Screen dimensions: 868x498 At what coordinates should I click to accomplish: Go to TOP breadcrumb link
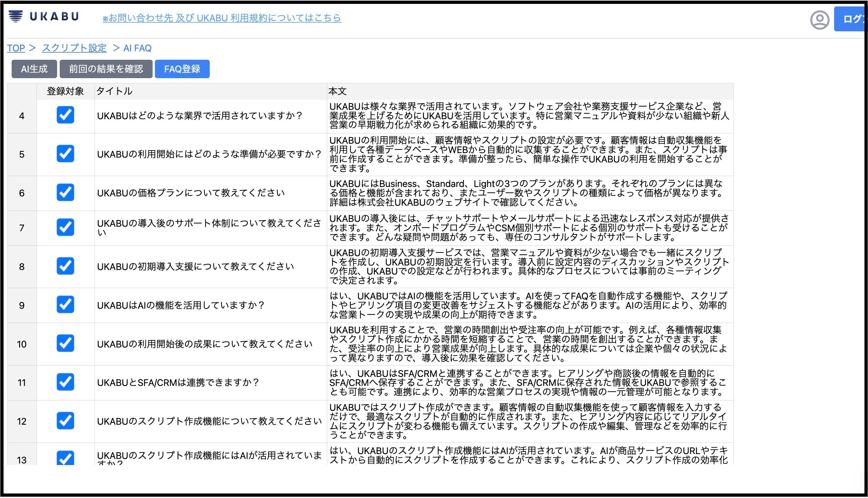click(x=16, y=48)
